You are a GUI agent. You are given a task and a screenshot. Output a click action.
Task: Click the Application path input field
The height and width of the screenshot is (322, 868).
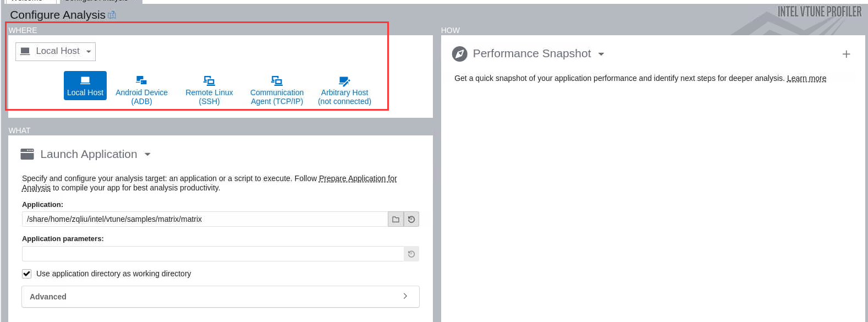pos(205,219)
